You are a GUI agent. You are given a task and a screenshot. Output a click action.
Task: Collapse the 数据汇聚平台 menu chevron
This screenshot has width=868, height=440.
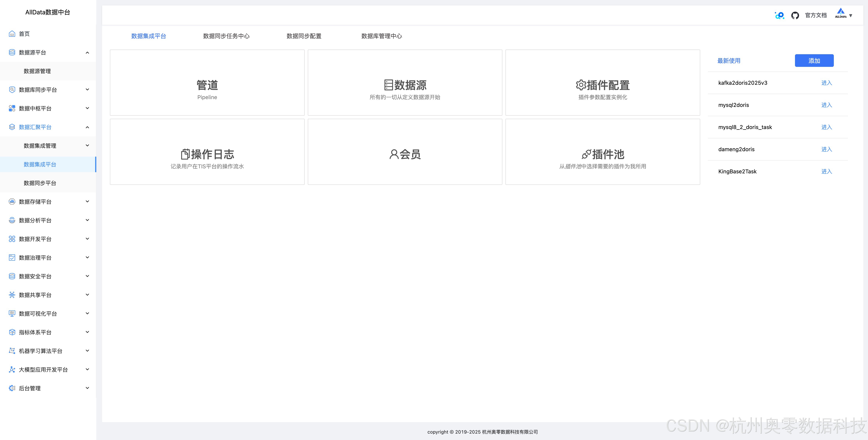click(87, 127)
